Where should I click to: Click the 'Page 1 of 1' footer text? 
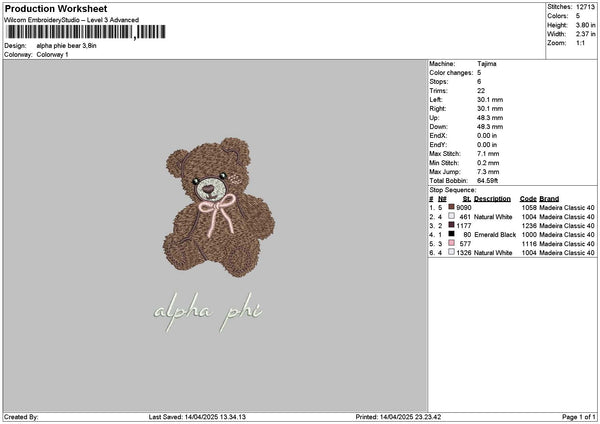point(579,417)
